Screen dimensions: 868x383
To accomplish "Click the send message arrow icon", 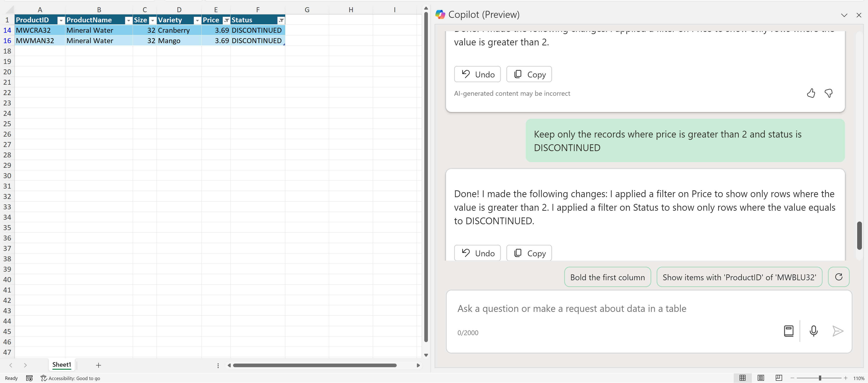I will pyautogui.click(x=838, y=331).
